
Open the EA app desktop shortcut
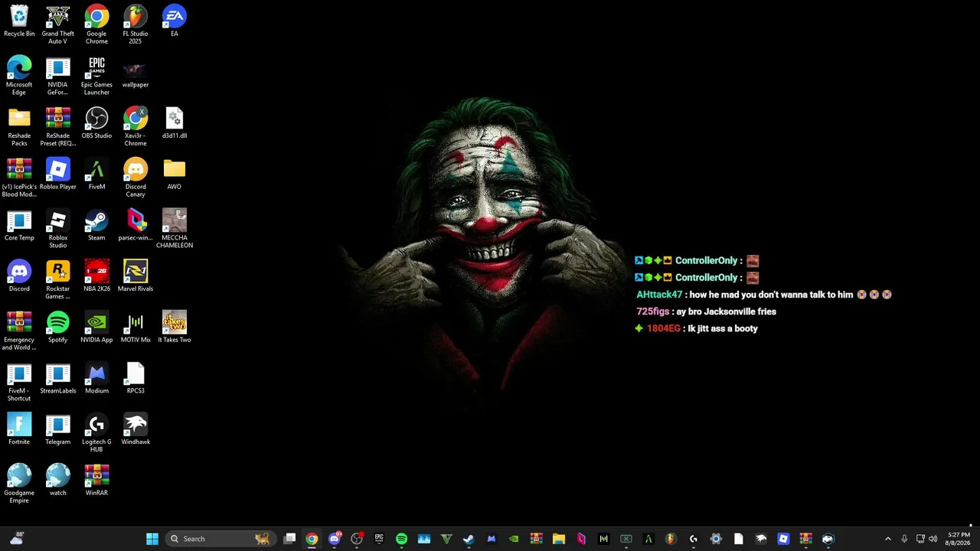point(175,21)
